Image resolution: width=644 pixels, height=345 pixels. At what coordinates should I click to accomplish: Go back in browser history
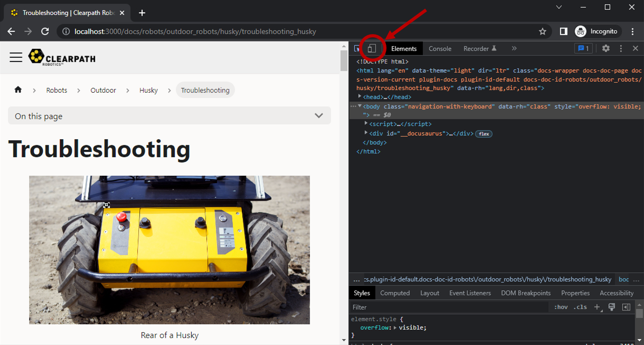[11, 31]
